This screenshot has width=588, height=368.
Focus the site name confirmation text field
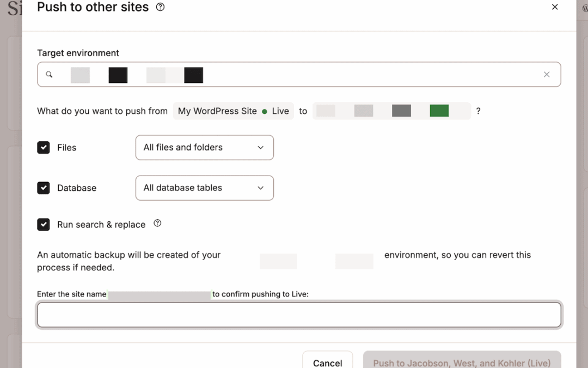[x=298, y=315]
